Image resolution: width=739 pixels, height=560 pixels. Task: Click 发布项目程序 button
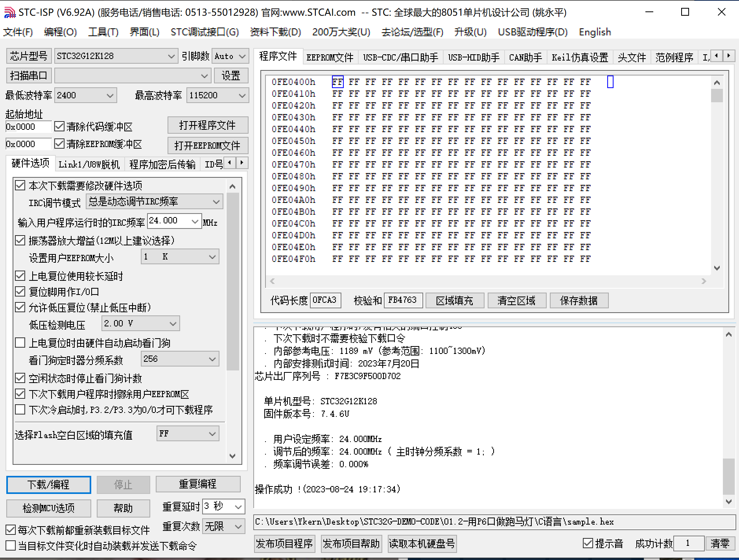tap(284, 543)
